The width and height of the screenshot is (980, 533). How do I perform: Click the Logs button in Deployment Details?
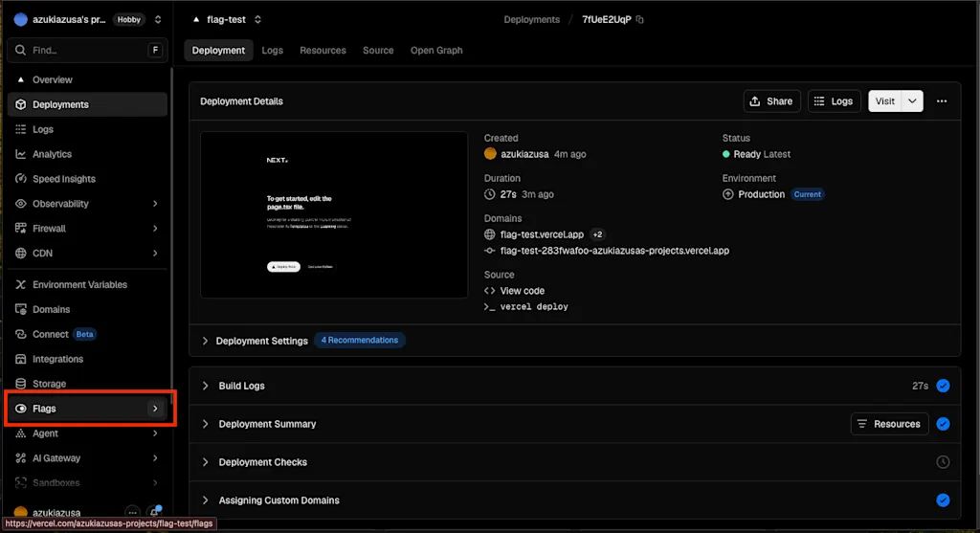pos(834,101)
